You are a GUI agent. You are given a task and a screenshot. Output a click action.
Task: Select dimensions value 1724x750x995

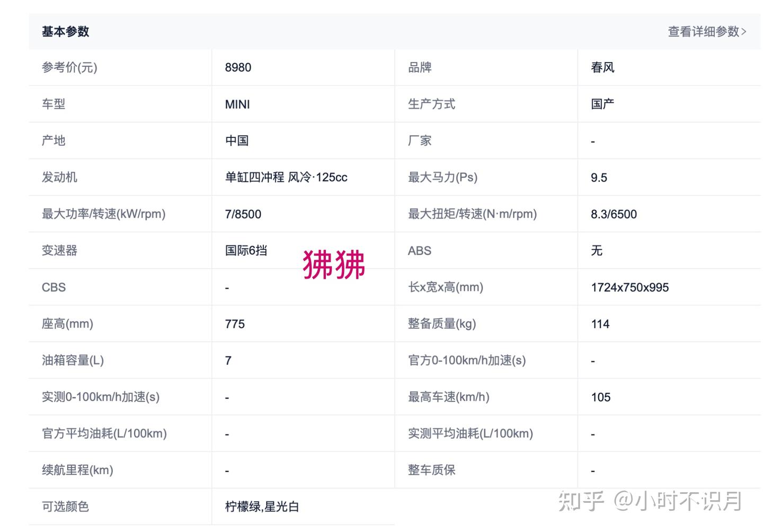[630, 287]
